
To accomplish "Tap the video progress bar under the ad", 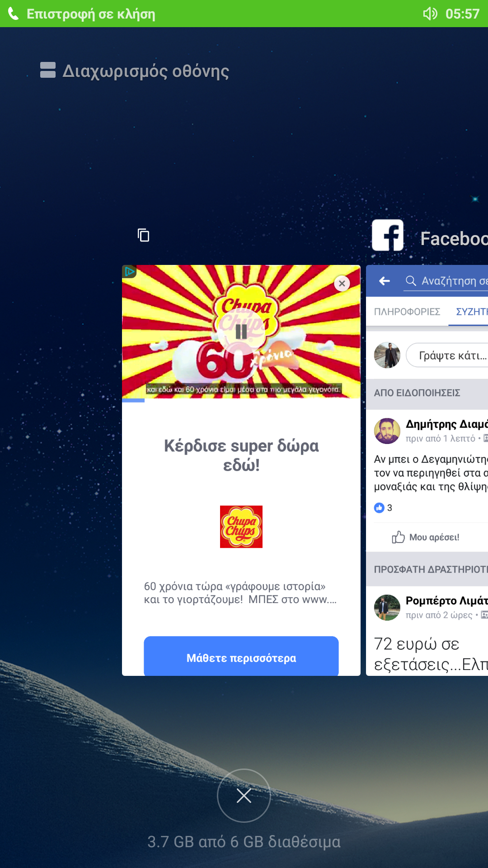I will tap(241, 400).
